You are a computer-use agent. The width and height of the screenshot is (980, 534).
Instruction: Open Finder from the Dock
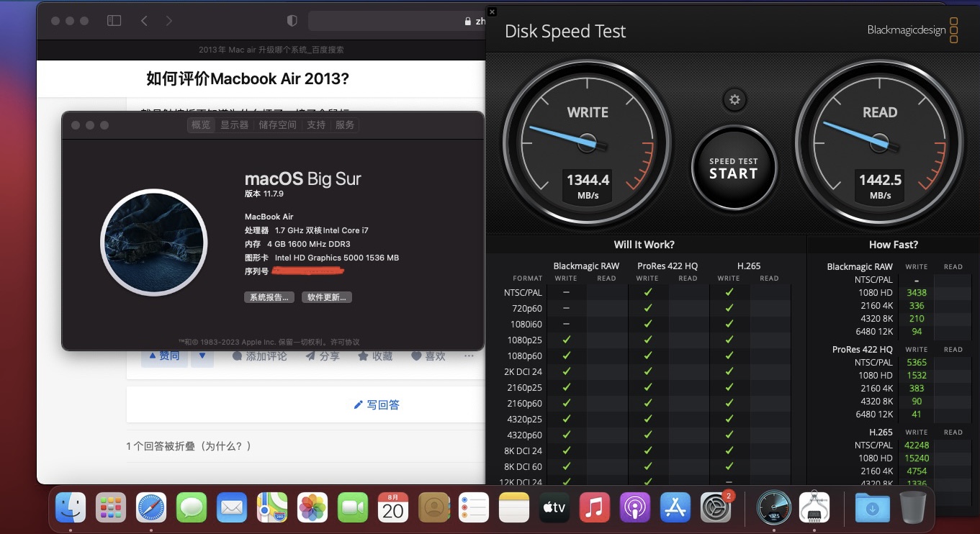[71, 508]
